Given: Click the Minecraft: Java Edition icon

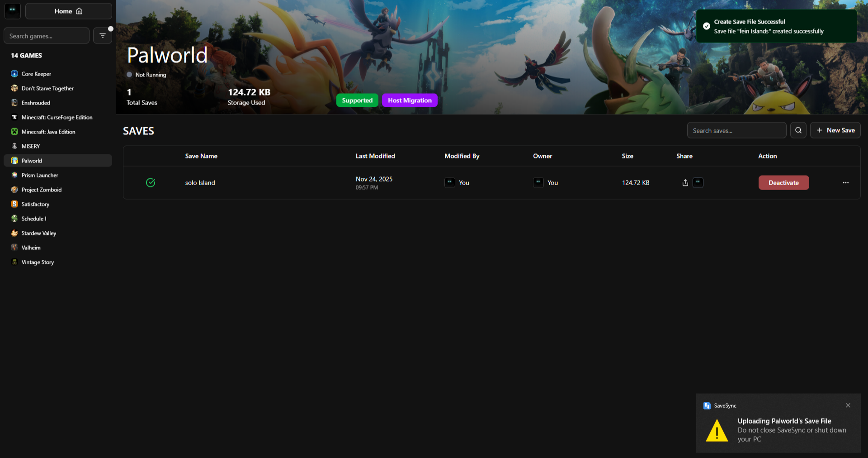Looking at the screenshot, I should (14, 132).
